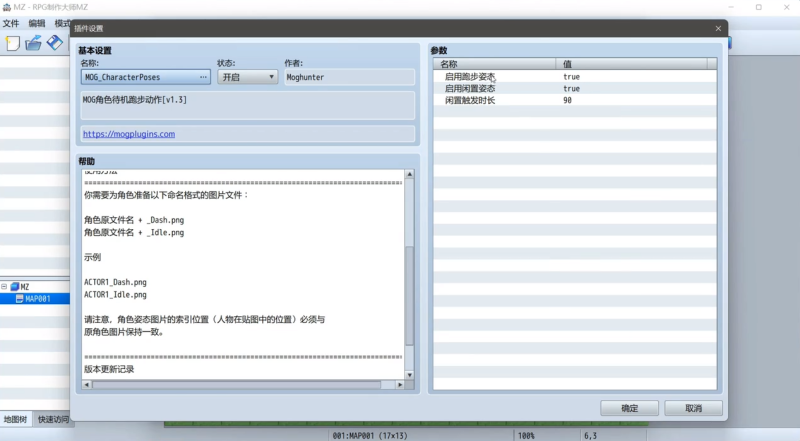Select the 启用闲置姿态 parameter row
This screenshot has height=441, width=800.
(x=575, y=88)
